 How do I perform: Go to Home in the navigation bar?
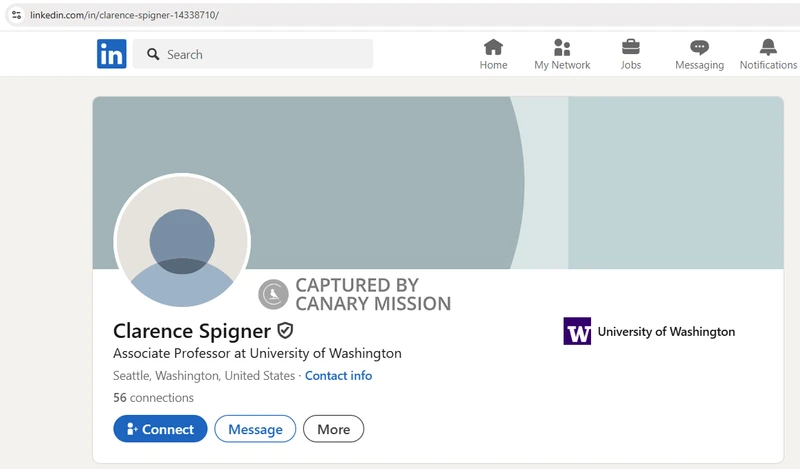[x=493, y=54]
